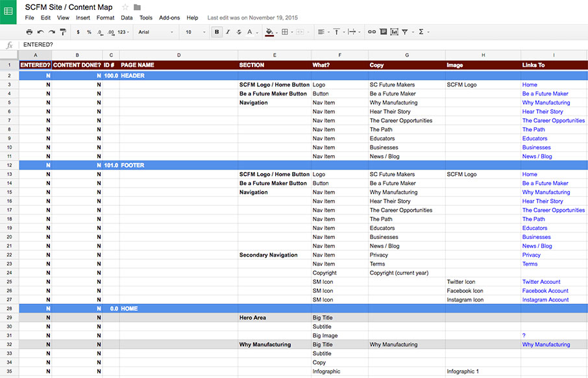
Task: Toggle bold formatting
Action: tap(217, 32)
